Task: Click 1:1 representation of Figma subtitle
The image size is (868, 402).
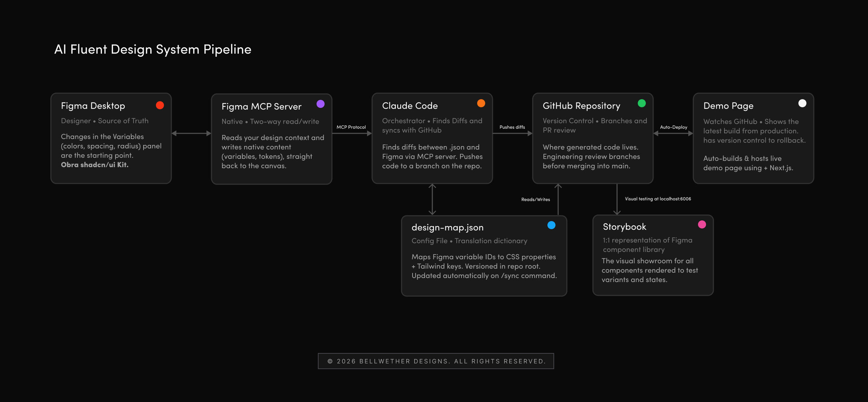Action: click(648, 245)
